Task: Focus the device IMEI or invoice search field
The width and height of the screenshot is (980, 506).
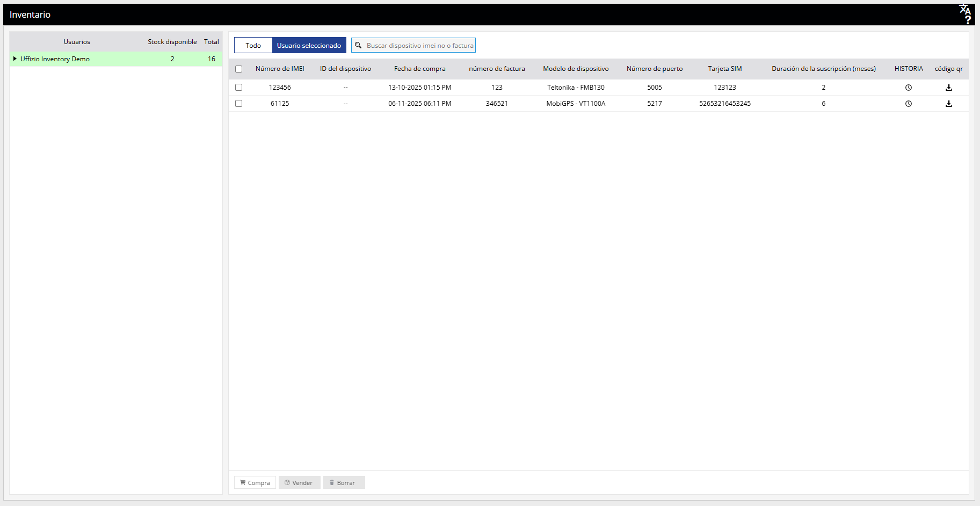Action: click(x=419, y=46)
